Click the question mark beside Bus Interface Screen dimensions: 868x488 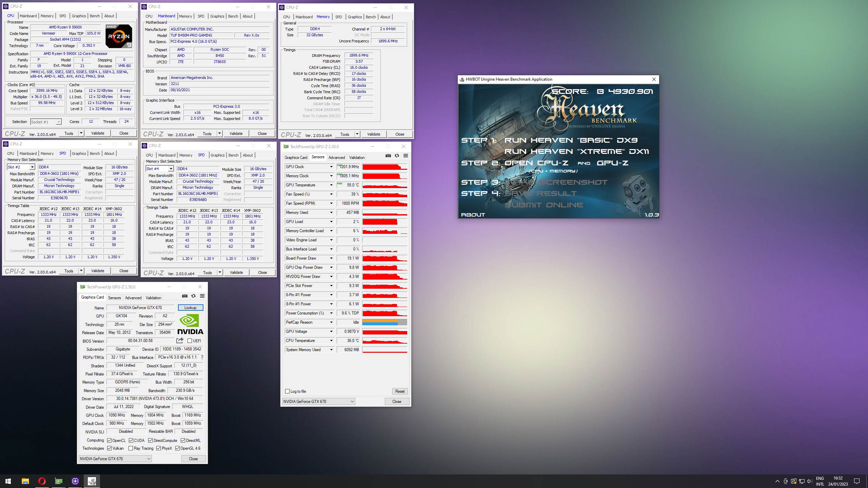point(202,357)
